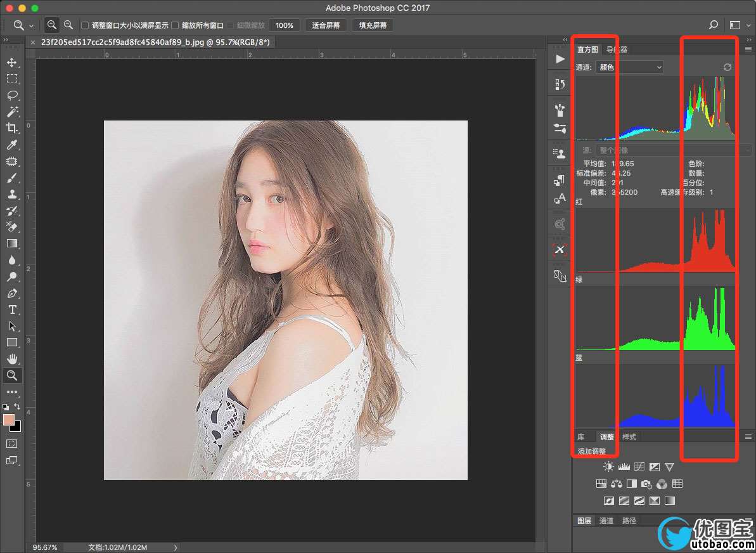Choose Zoom In mode in options bar
The width and height of the screenshot is (756, 553).
click(51, 25)
